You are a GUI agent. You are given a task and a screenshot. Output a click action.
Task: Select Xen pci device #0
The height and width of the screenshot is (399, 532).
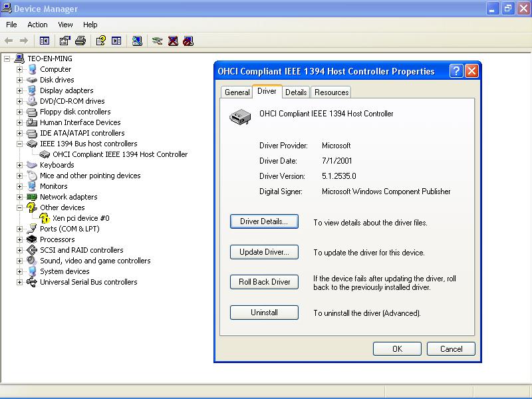tap(80, 218)
